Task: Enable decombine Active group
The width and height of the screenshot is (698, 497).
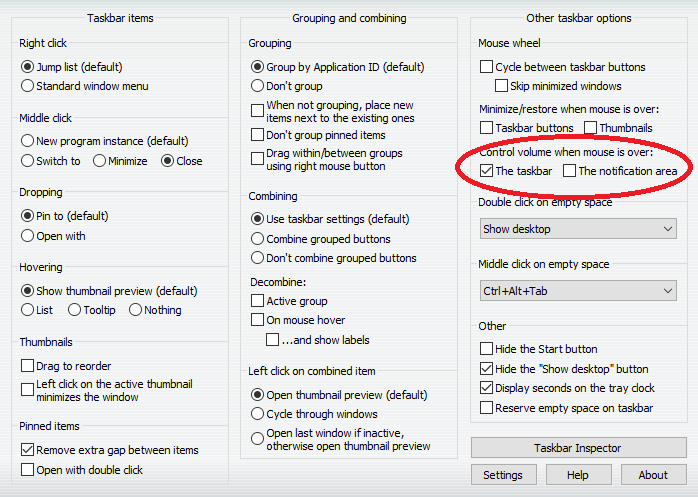Action: coord(258,301)
